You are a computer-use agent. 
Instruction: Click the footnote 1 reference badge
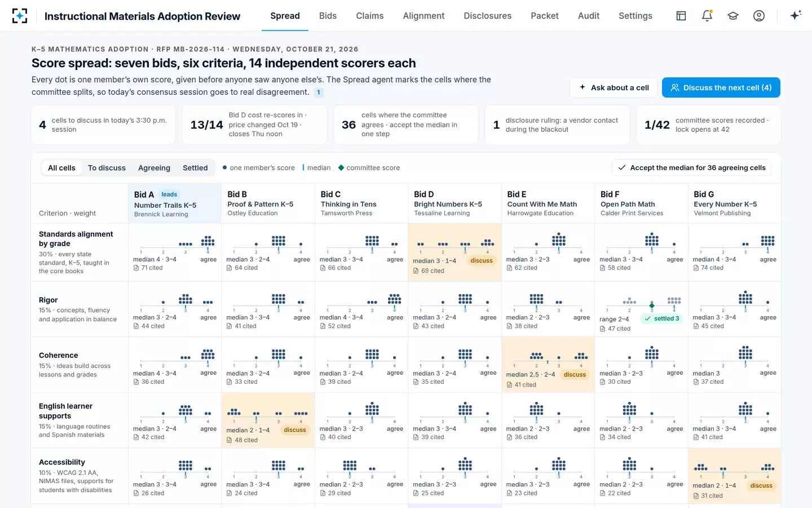[x=319, y=93]
